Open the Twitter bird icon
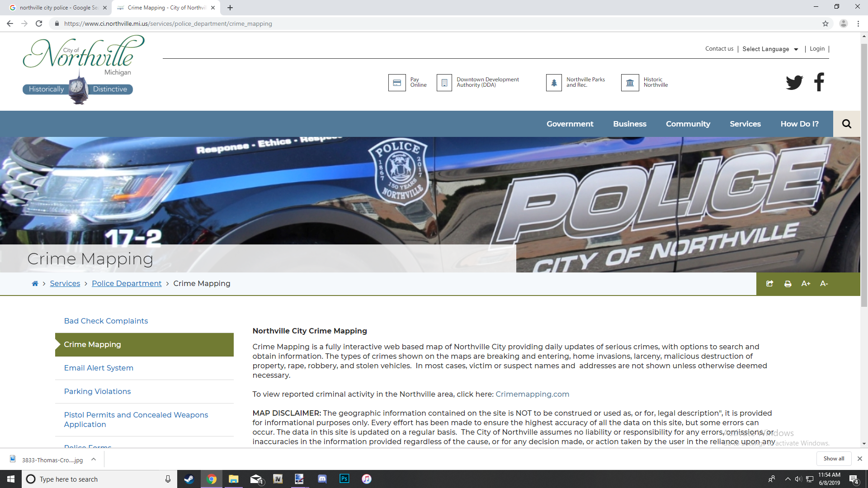868x488 pixels. coord(794,82)
